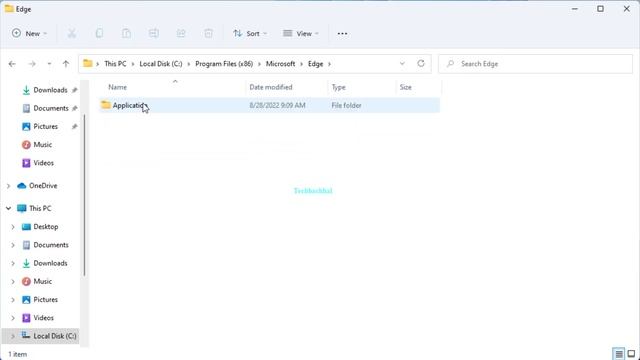
Task: Open the Sort dropdown menu
Action: [x=250, y=33]
